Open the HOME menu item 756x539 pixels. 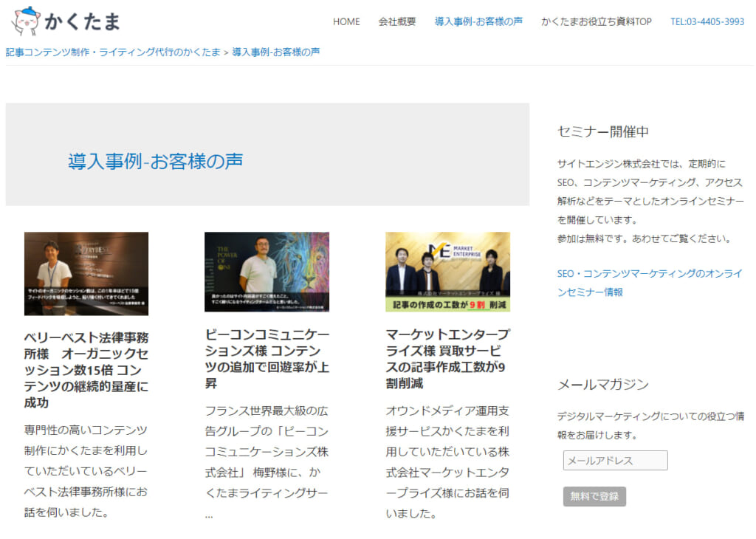point(346,21)
